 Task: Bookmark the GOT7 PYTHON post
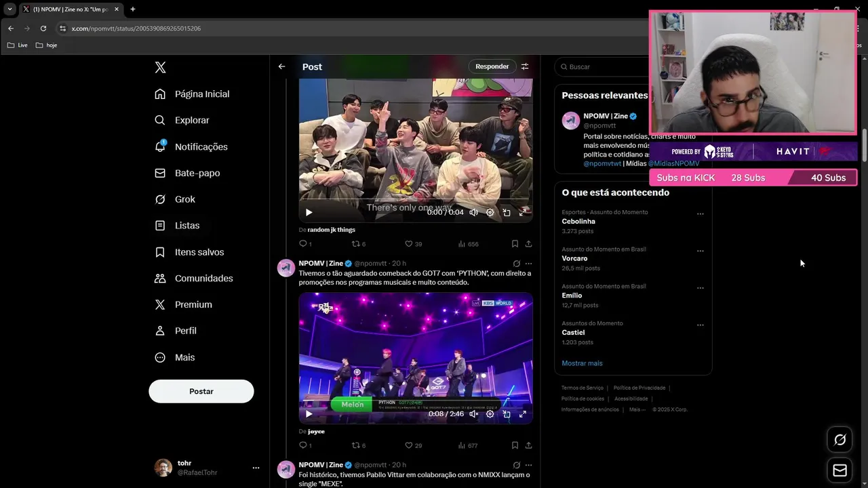[x=515, y=445]
